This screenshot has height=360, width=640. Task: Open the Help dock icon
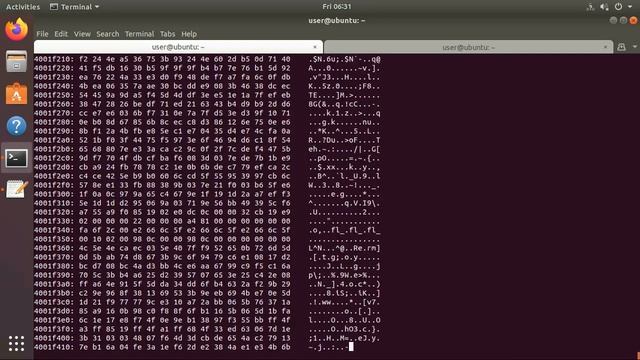click(x=16, y=126)
